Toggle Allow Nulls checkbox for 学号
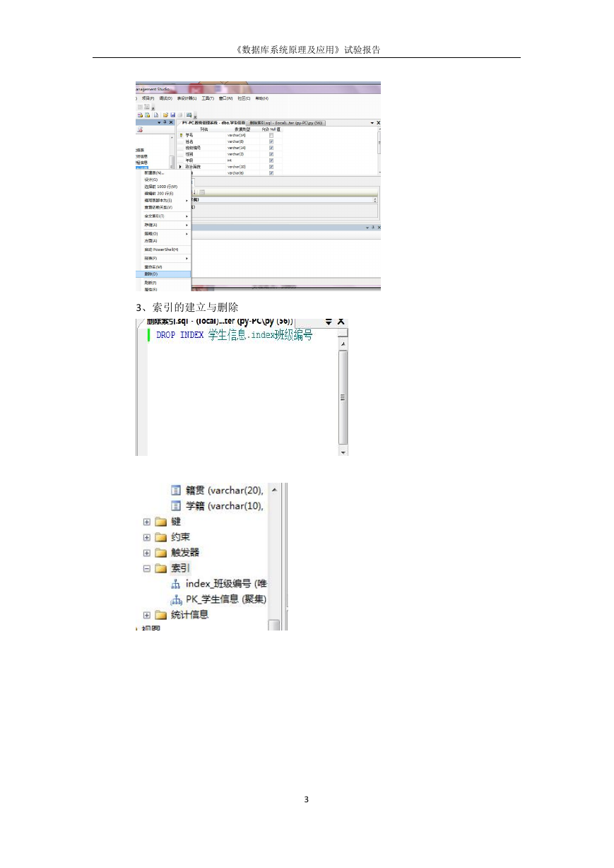Image resolution: width=614 pixels, height=868 pixels. tap(271, 135)
